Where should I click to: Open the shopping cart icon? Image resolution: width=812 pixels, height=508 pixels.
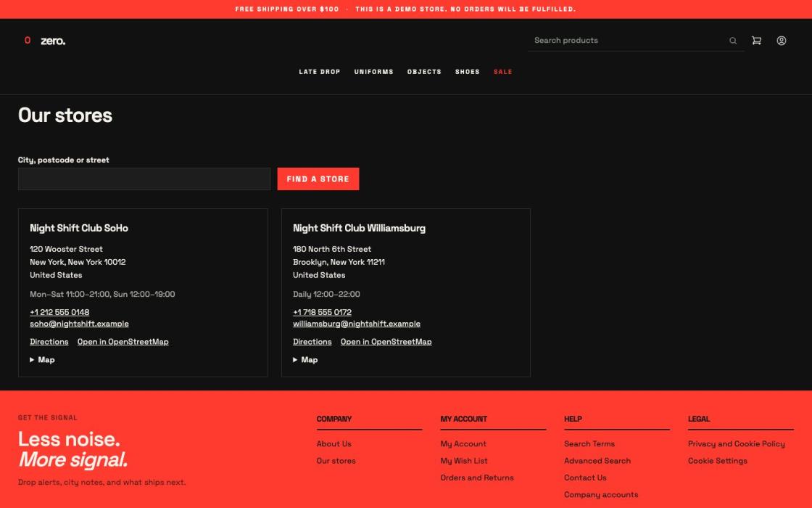pos(757,41)
